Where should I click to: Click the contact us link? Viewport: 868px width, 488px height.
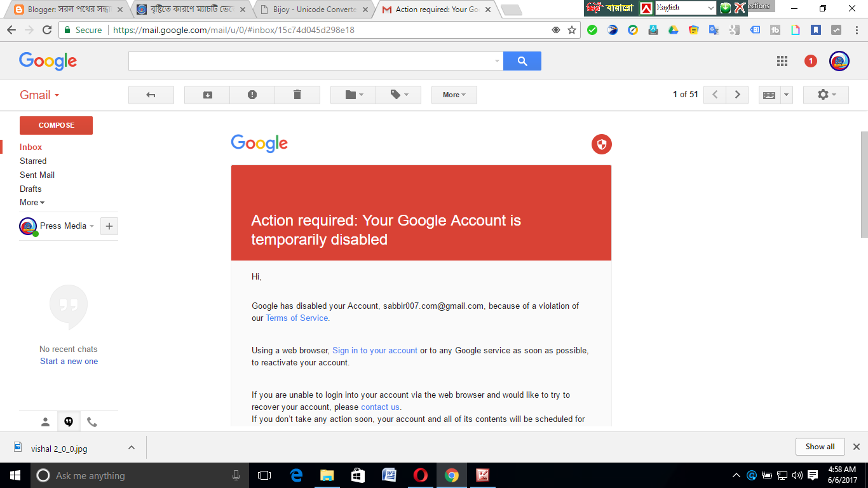click(381, 407)
